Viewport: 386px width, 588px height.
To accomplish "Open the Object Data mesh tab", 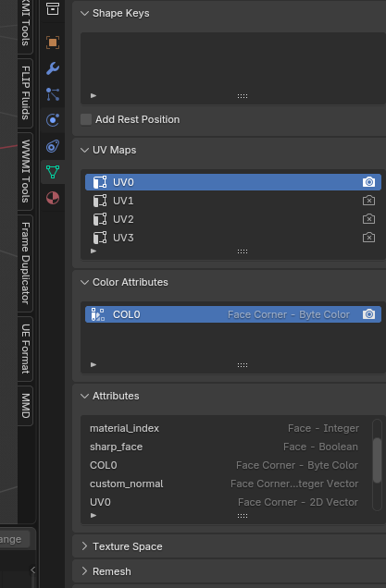I will 53,172.
